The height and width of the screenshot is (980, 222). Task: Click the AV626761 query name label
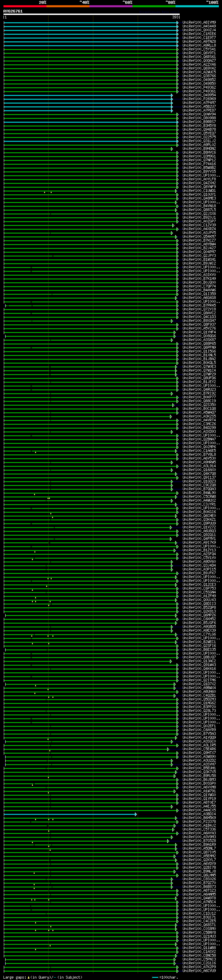click(x=13, y=11)
